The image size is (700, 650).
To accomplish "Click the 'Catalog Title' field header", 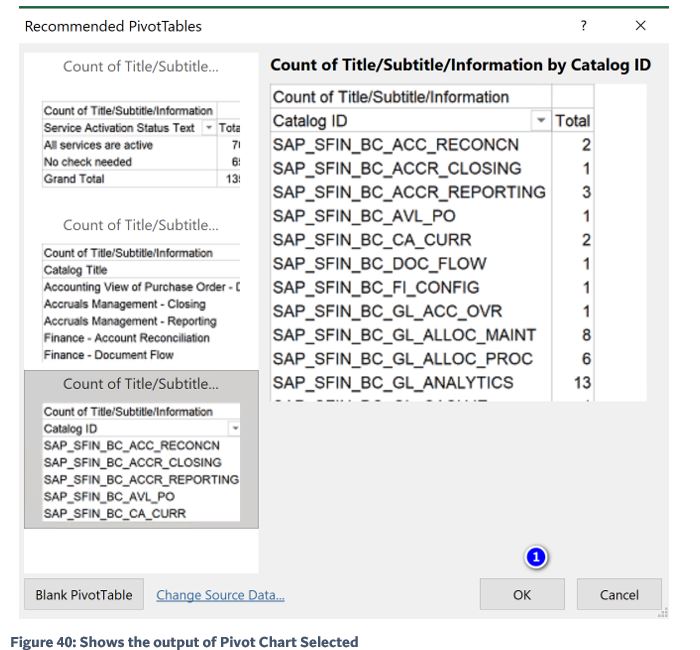I will [x=75, y=270].
